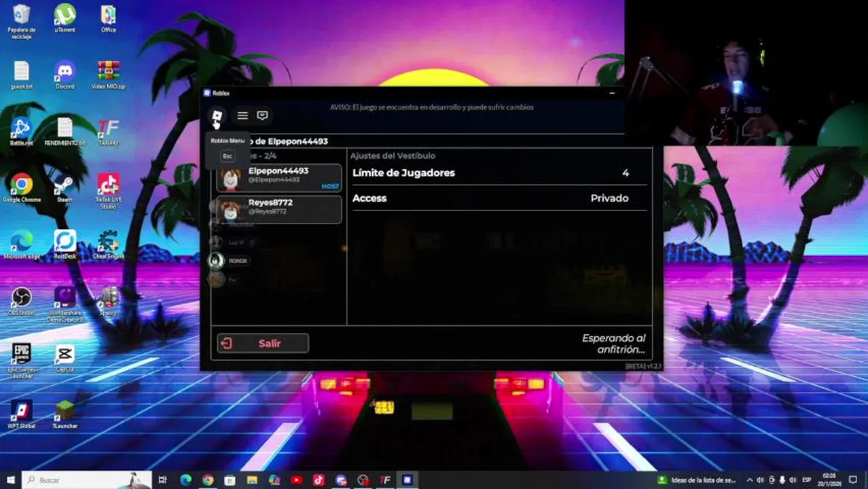This screenshot has height=489, width=868.
Task: Open RENDIMIENTO.txt desktop file
Action: tap(65, 132)
